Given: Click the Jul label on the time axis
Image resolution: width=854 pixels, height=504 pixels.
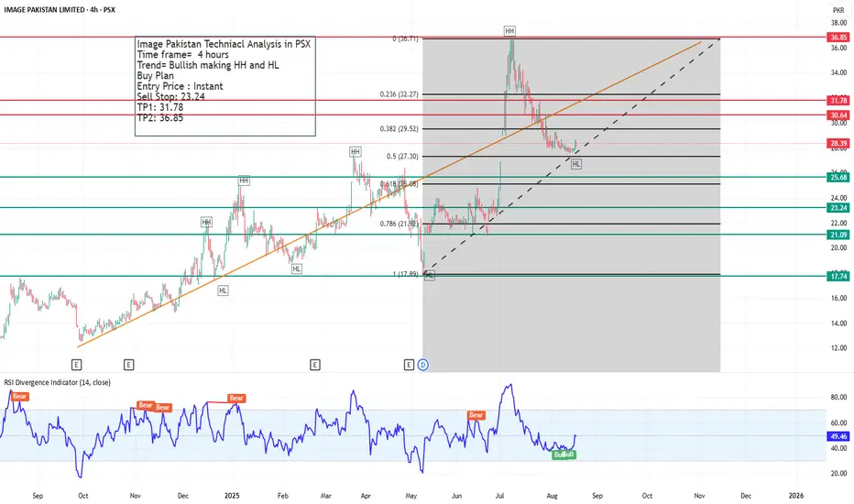Looking at the screenshot, I should coord(499,496).
